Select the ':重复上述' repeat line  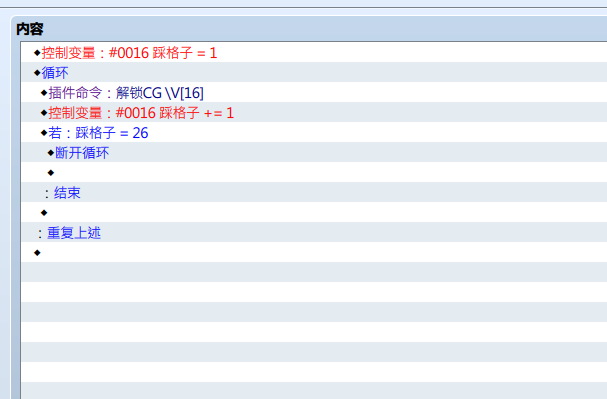click(x=314, y=233)
